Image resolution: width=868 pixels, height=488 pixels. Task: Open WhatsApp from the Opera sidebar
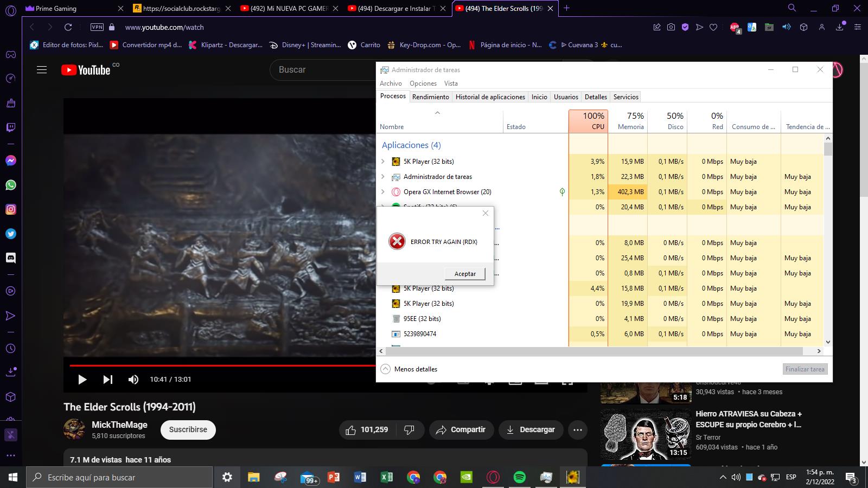click(x=11, y=185)
